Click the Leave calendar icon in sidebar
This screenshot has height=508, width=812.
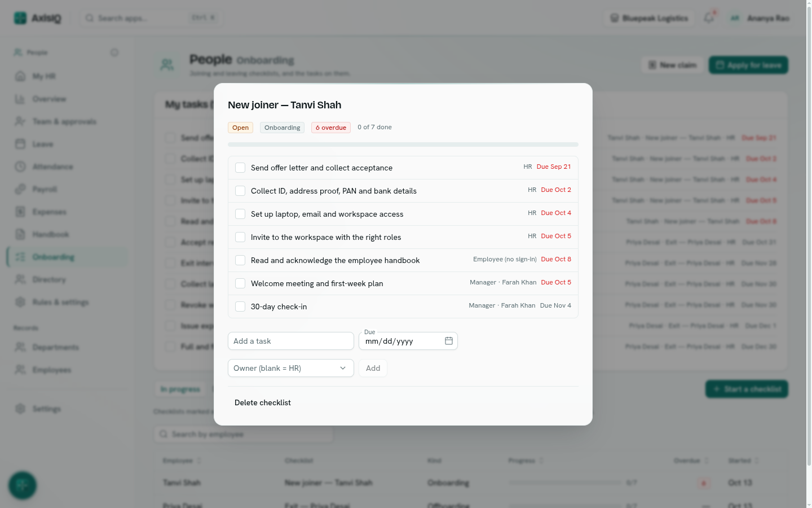click(20, 144)
